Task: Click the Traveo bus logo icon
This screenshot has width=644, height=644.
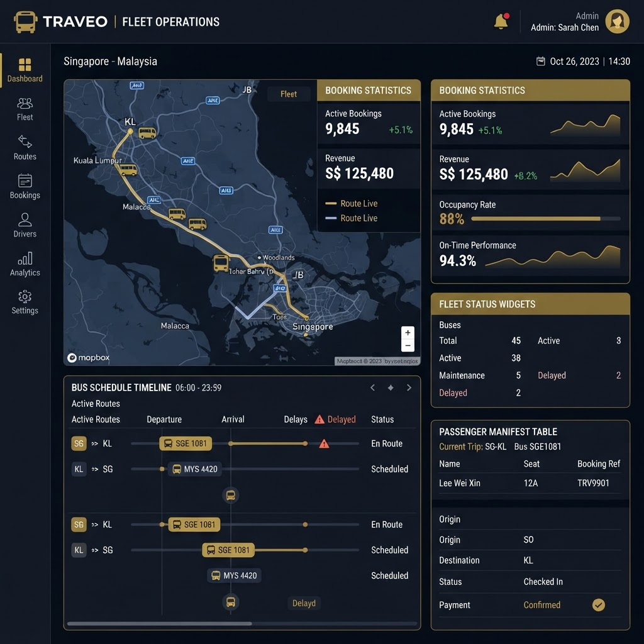Action: (25, 22)
